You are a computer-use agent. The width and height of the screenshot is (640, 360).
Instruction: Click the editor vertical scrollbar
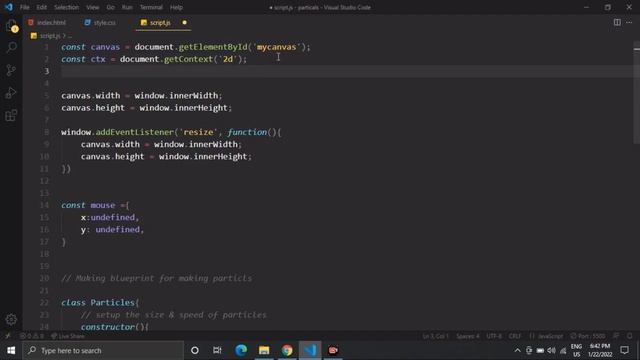[636, 92]
